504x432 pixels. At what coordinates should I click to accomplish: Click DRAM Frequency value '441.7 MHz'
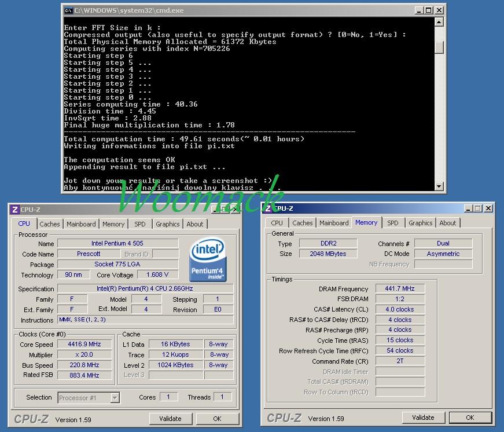point(400,288)
